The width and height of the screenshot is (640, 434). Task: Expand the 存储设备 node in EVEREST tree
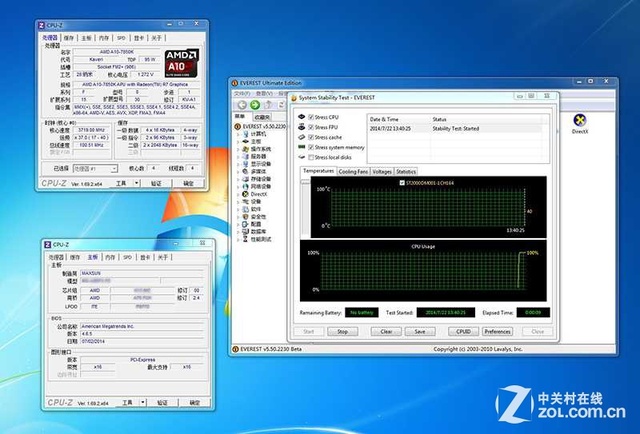click(x=238, y=179)
